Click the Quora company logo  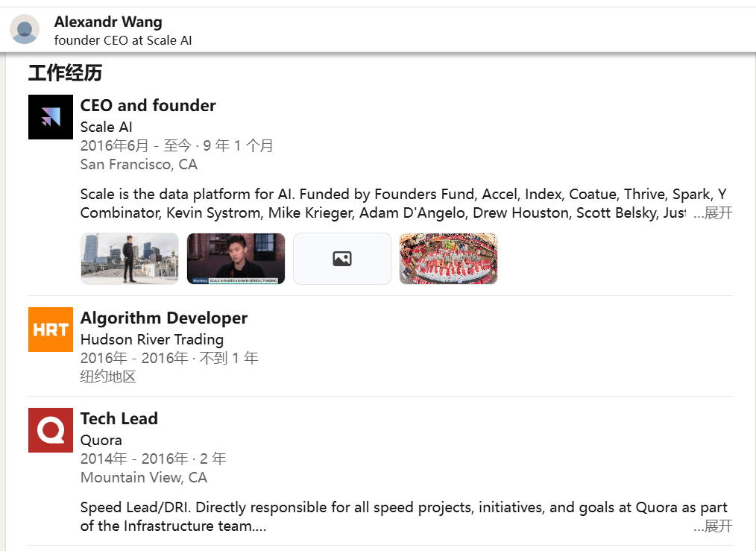tap(51, 430)
